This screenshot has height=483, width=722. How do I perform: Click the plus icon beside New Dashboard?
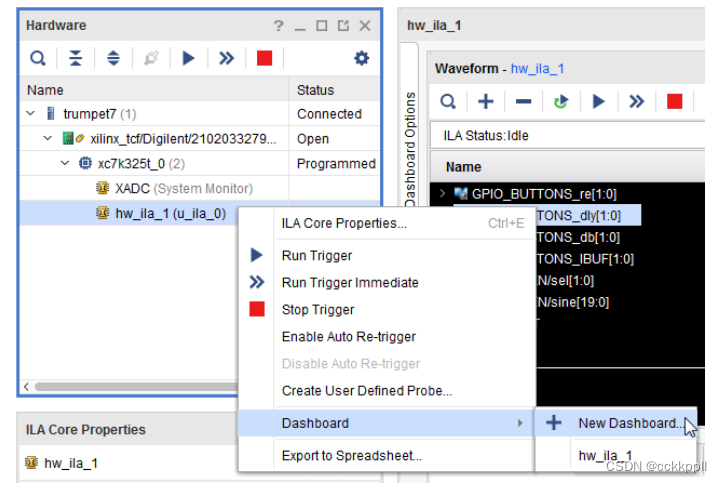tap(553, 423)
